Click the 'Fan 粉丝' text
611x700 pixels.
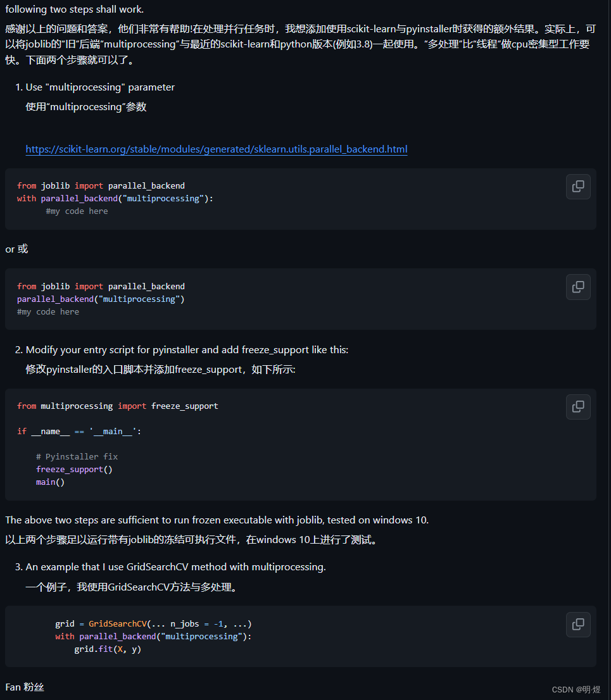[x=25, y=687]
